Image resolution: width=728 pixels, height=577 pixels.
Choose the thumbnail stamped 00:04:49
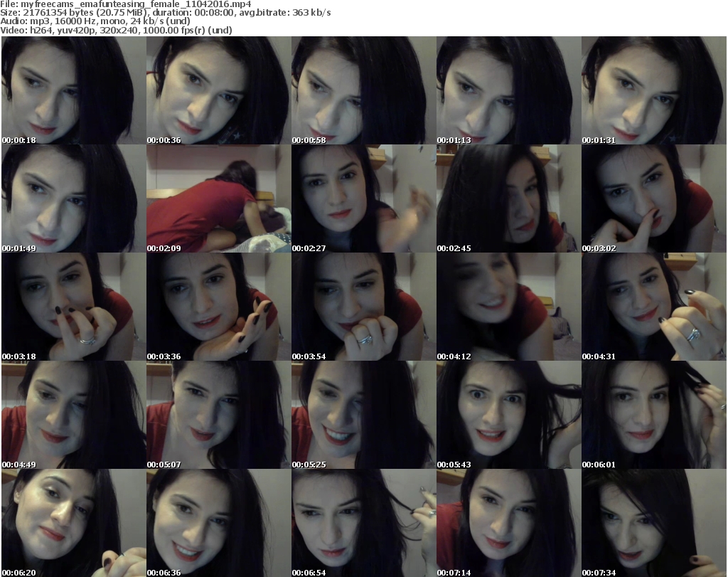point(74,415)
